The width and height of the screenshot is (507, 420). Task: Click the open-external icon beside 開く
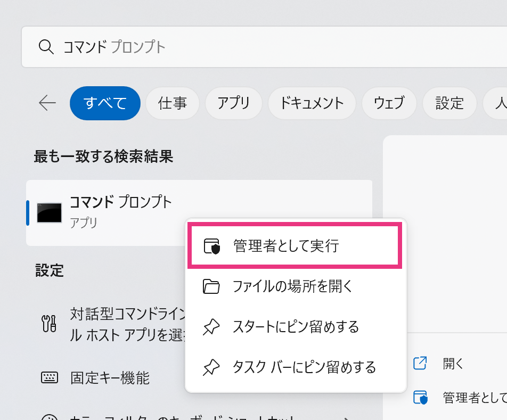[420, 363]
